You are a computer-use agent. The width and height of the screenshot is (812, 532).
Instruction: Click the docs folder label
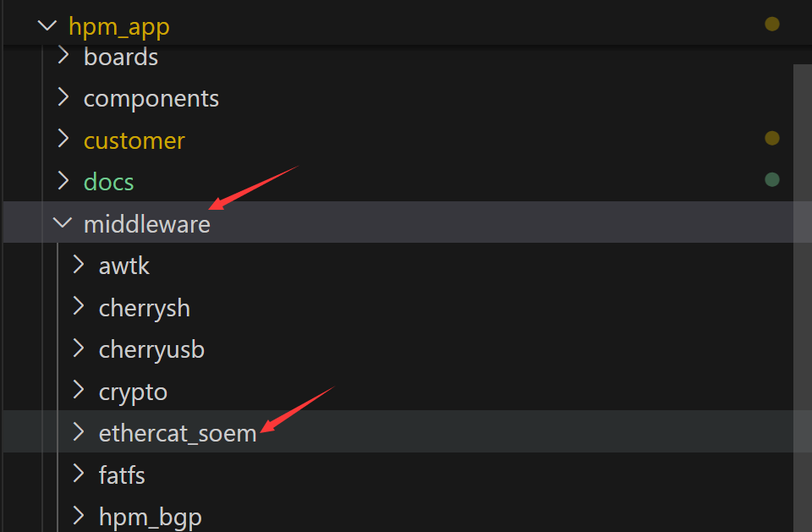coord(109,183)
